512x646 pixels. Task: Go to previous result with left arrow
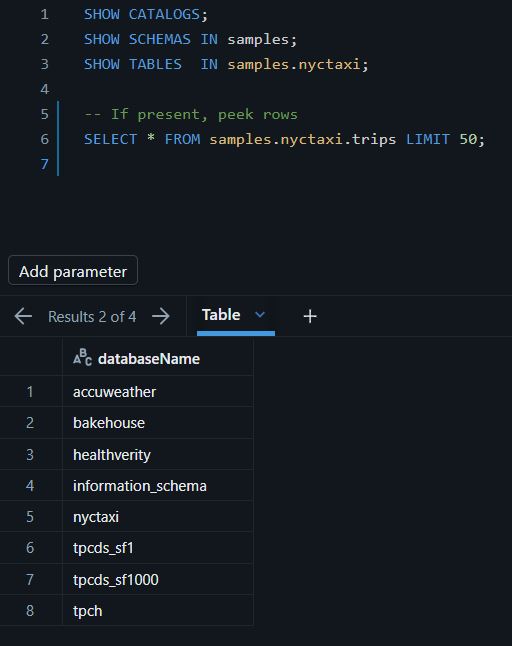(23, 316)
